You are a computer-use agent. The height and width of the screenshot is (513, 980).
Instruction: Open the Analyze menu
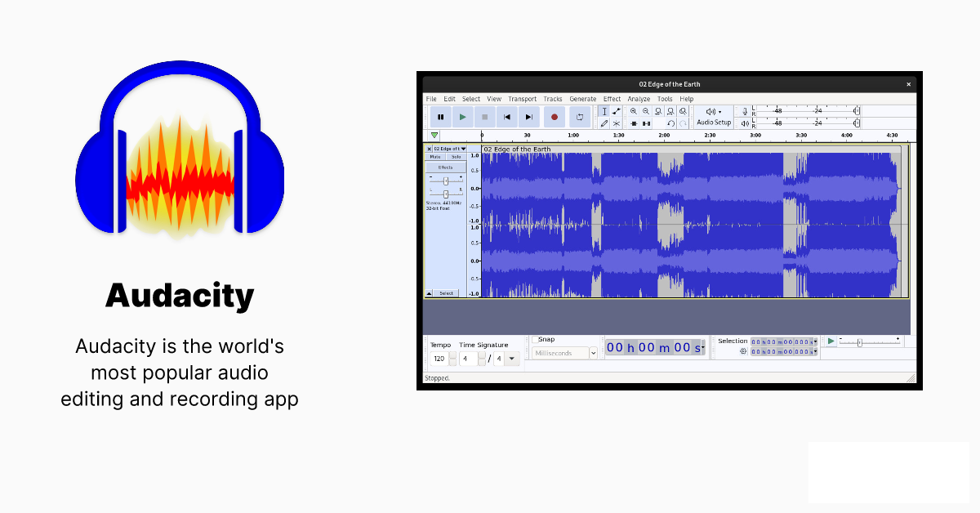639,99
